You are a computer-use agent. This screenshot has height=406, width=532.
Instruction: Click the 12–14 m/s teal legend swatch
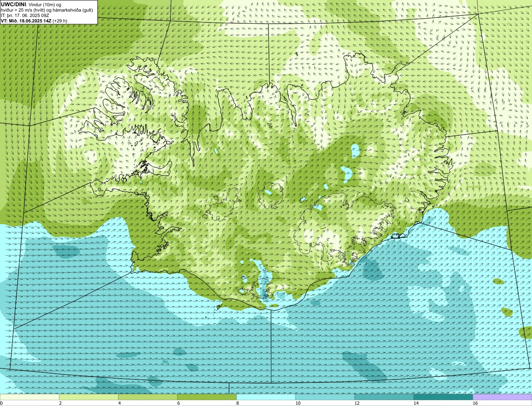pyautogui.click(x=384, y=397)
